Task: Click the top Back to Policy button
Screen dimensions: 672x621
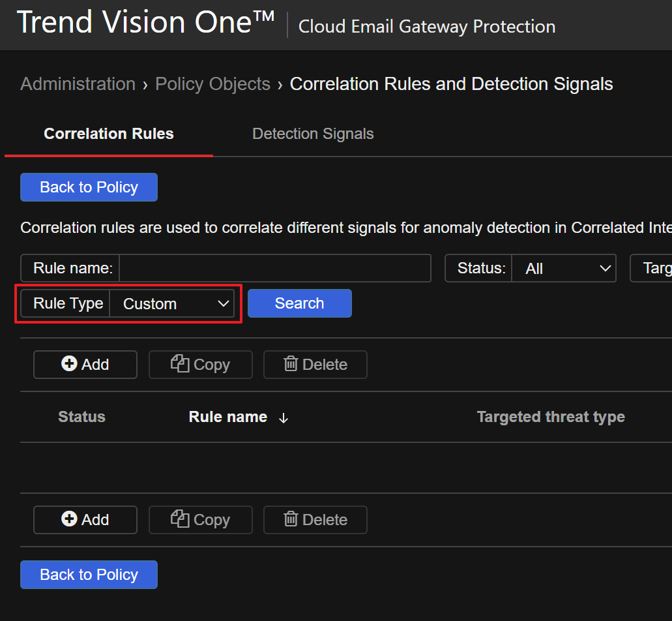Action: point(89,187)
